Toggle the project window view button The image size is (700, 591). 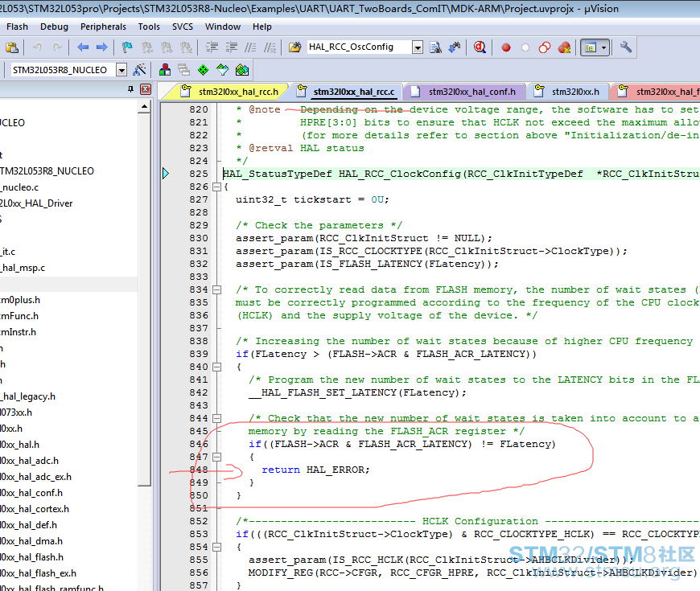coord(591,47)
